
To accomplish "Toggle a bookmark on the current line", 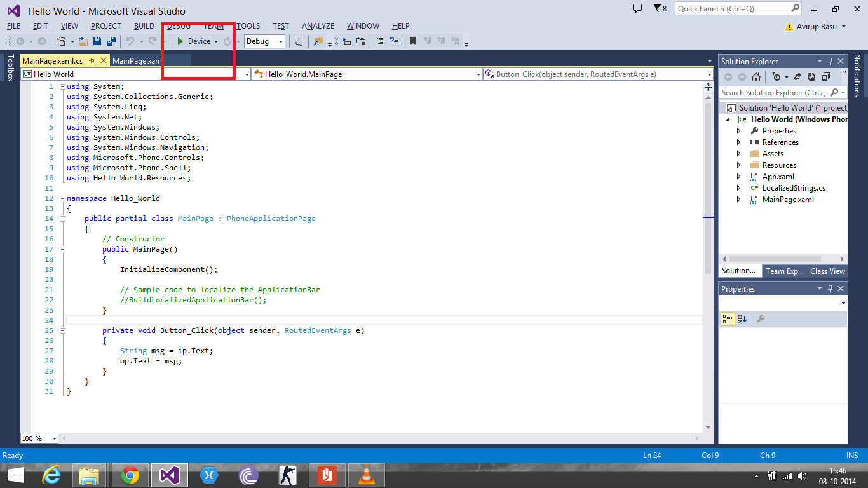I will click(x=412, y=41).
